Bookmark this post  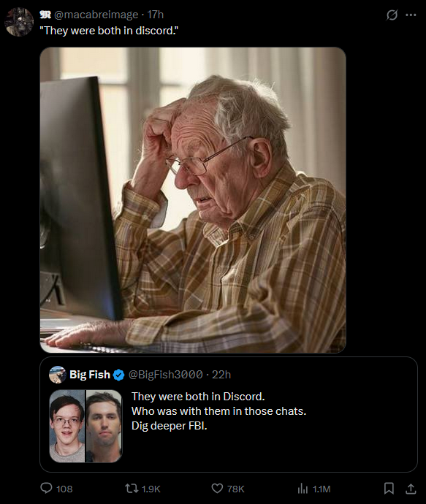389,488
